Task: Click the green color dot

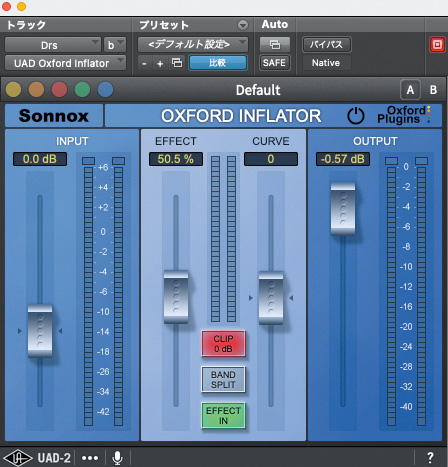Action: pos(82,90)
